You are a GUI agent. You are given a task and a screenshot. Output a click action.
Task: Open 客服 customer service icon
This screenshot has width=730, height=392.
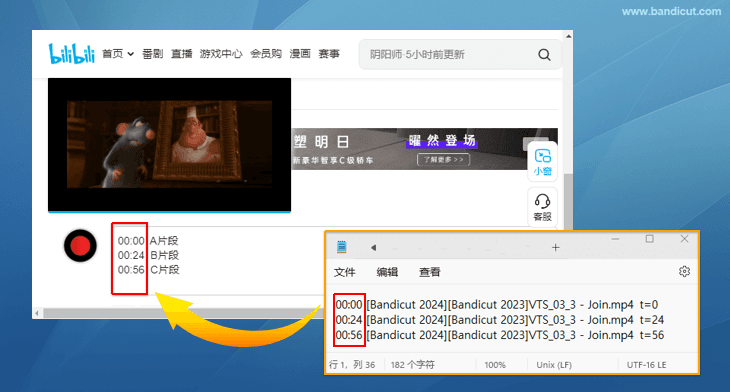(542, 207)
